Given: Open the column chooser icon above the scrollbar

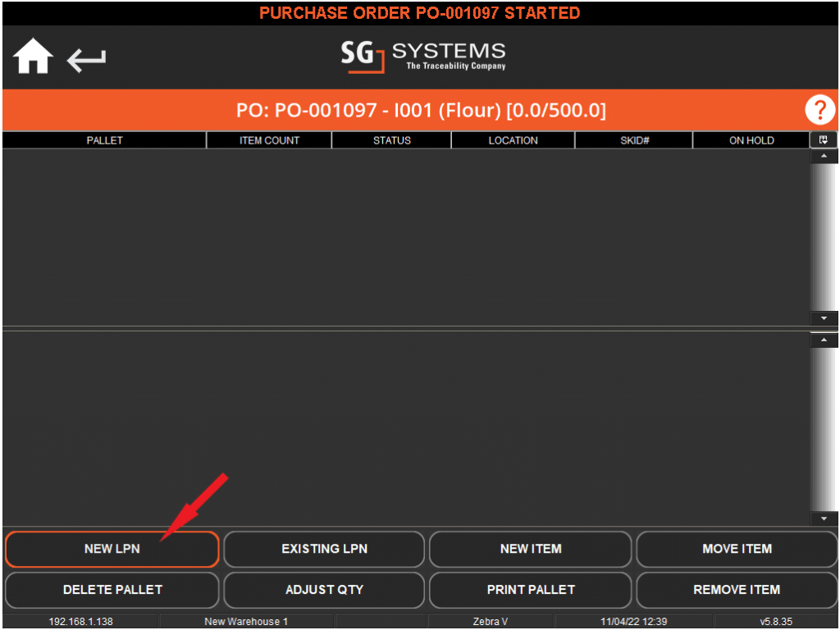Looking at the screenshot, I should (x=824, y=139).
